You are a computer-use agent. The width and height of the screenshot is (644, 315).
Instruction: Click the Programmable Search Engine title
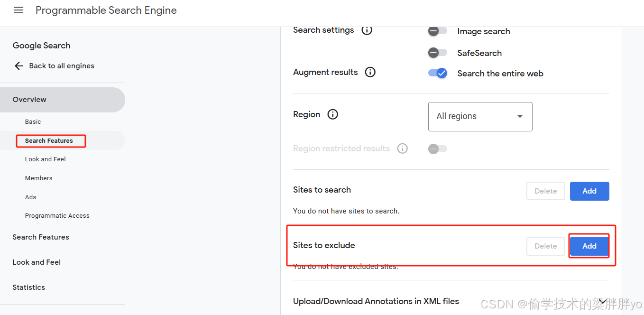pyautogui.click(x=106, y=10)
